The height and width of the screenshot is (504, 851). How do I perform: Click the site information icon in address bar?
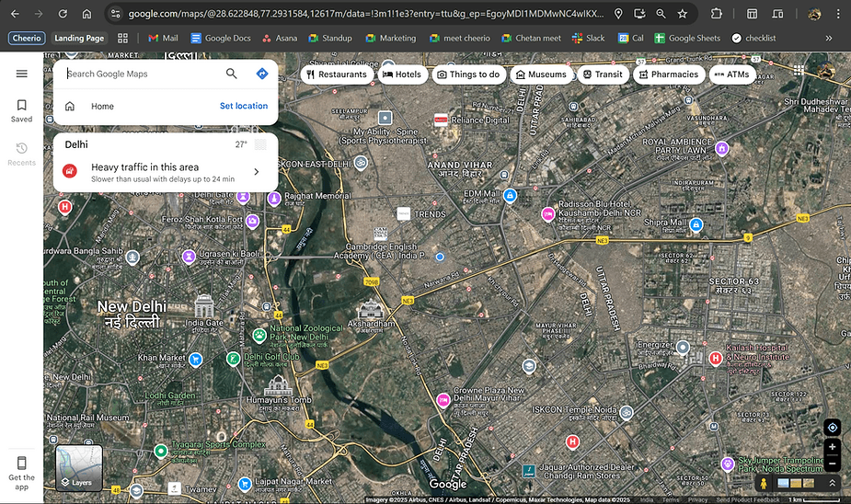(x=115, y=14)
